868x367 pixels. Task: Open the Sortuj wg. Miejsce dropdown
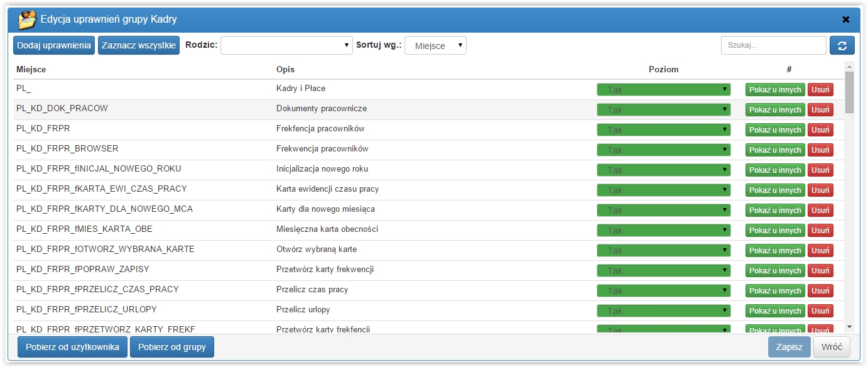435,45
